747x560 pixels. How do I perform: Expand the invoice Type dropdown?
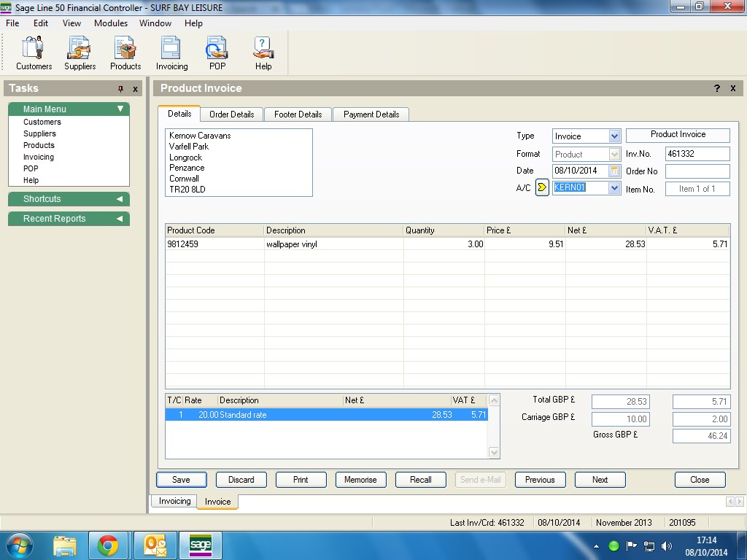pyautogui.click(x=614, y=136)
